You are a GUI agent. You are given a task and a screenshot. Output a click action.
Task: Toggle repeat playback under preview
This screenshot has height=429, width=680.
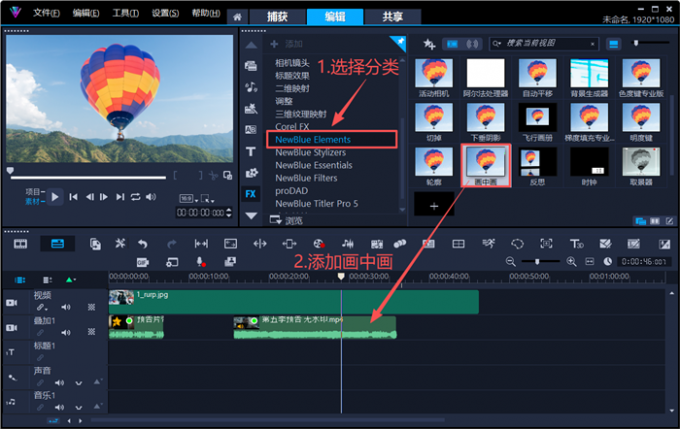point(135,197)
